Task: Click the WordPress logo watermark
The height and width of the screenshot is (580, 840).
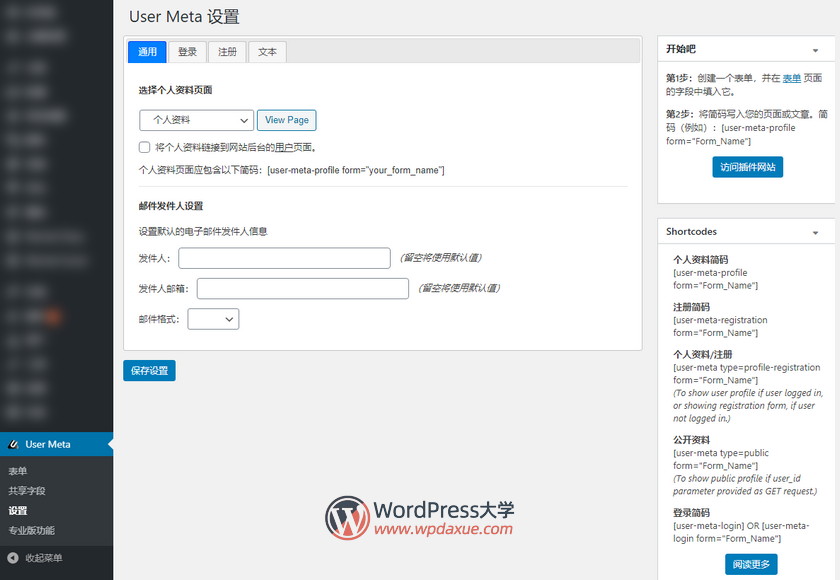Action: pos(347,518)
